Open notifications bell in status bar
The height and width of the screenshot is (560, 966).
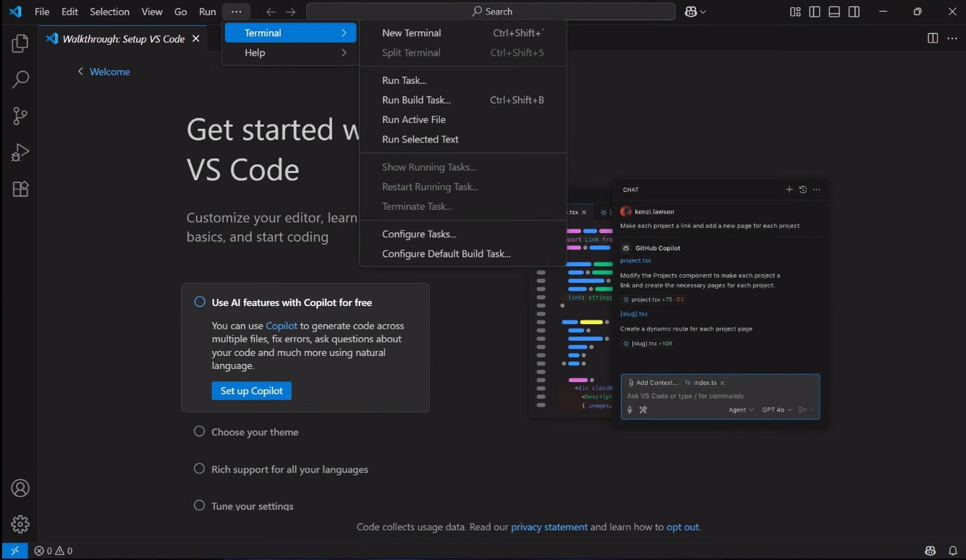click(952, 551)
